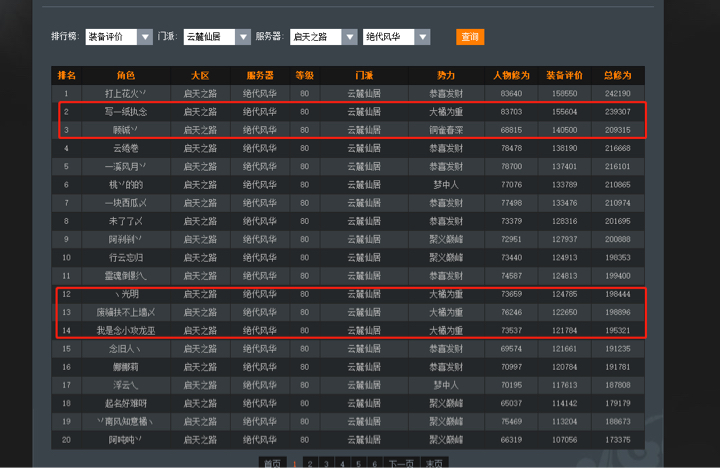Go to page 5 in pagination

(x=359, y=463)
